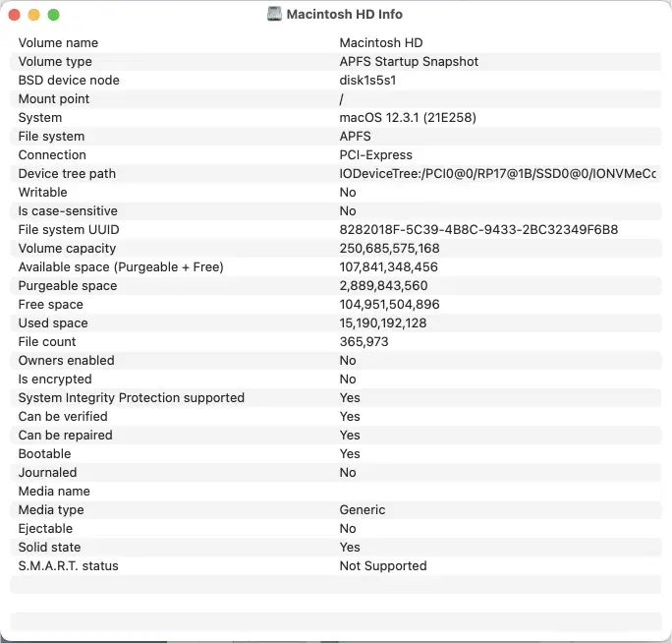Click the red close window button
The width and height of the screenshot is (672, 643).
(x=14, y=15)
